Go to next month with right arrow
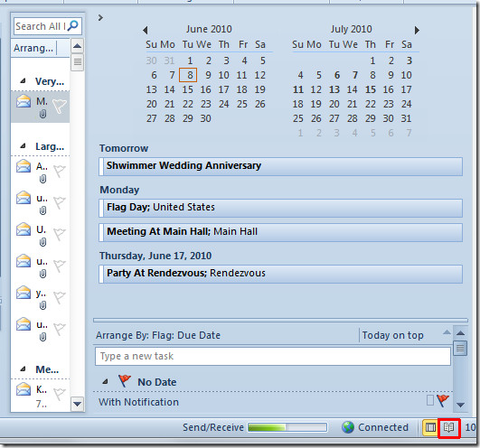This screenshot has height=448, width=480. coord(417,31)
